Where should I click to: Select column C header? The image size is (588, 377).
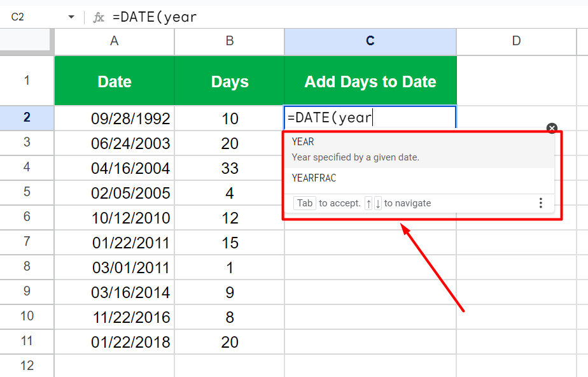pos(370,41)
